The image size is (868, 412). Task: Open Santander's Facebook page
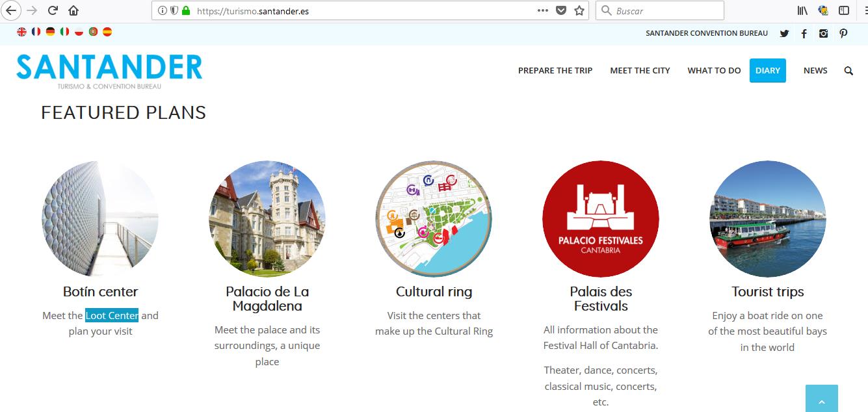click(804, 34)
